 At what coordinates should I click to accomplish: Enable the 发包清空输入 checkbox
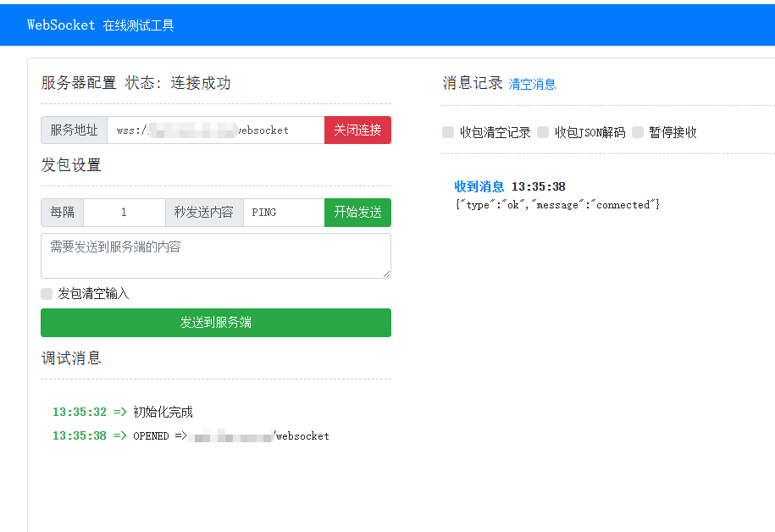(x=47, y=293)
